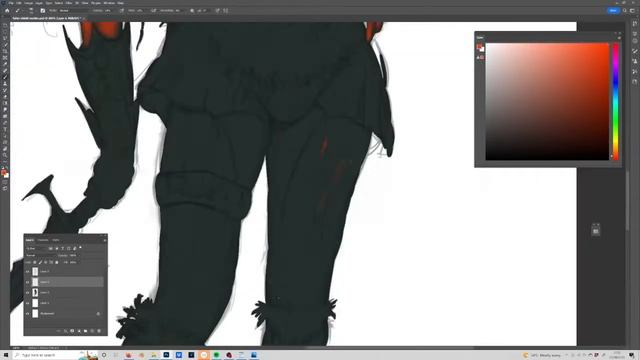
Task: Open the weather widget in taskbar
Action: tap(542, 356)
